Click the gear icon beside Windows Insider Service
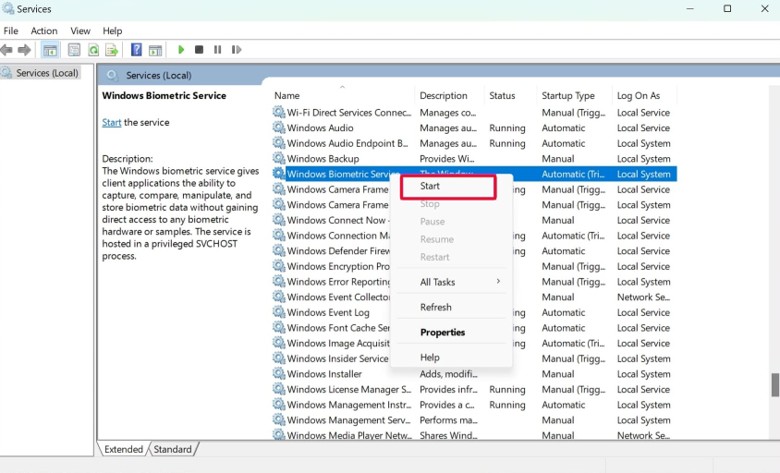This screenshot has width=780, height=473. [x=279, y=358]
